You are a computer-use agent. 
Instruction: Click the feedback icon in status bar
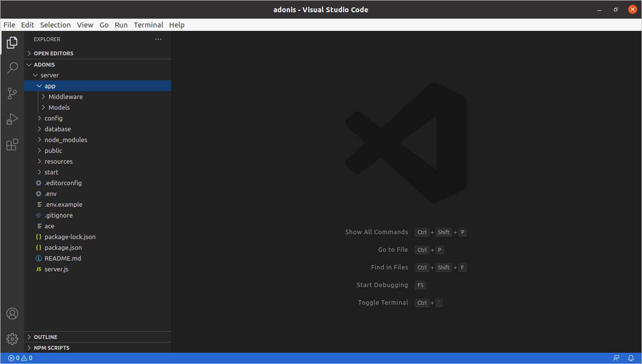click(x=616, y=358)
